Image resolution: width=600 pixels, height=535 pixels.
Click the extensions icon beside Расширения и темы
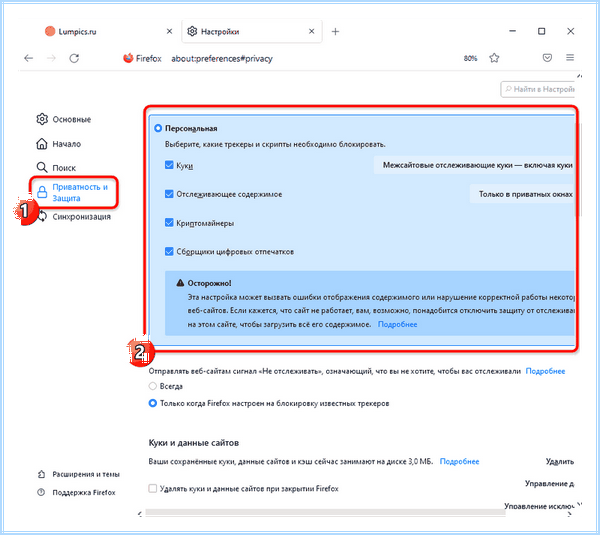(41, 474)
